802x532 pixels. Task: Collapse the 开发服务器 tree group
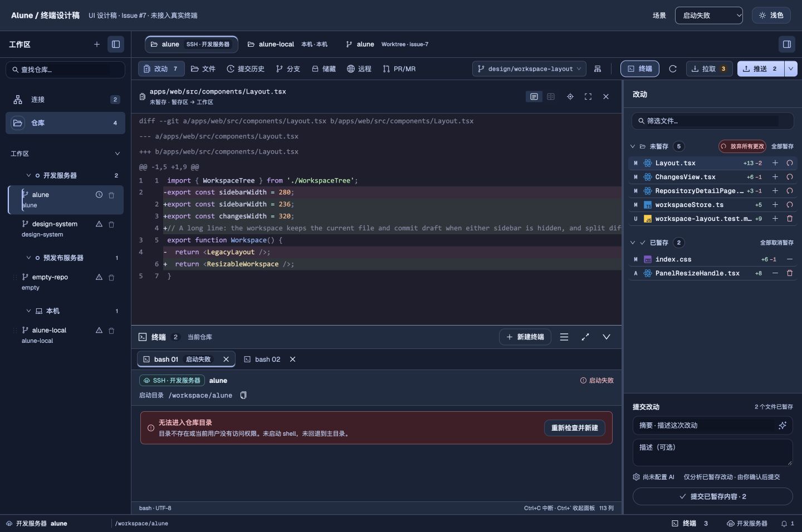[x=28, y=175]
